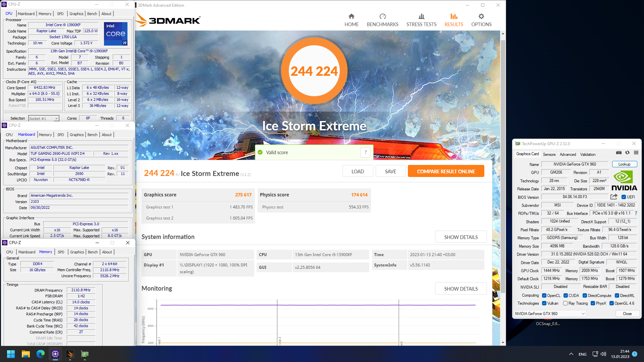Click the scroll-down arrow in 3DMark

pos(503,343)
